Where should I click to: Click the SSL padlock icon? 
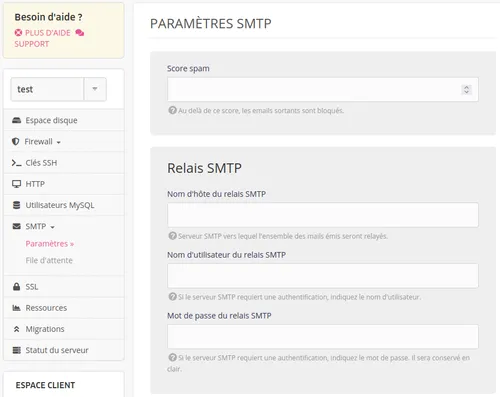[16, 287]
